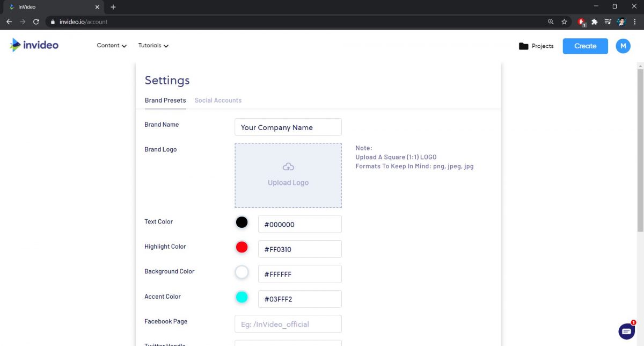The height and width of the screenshot is (346, 644).
Task: Switch to the Social Accounts tab
Action: tap(218, 100)
